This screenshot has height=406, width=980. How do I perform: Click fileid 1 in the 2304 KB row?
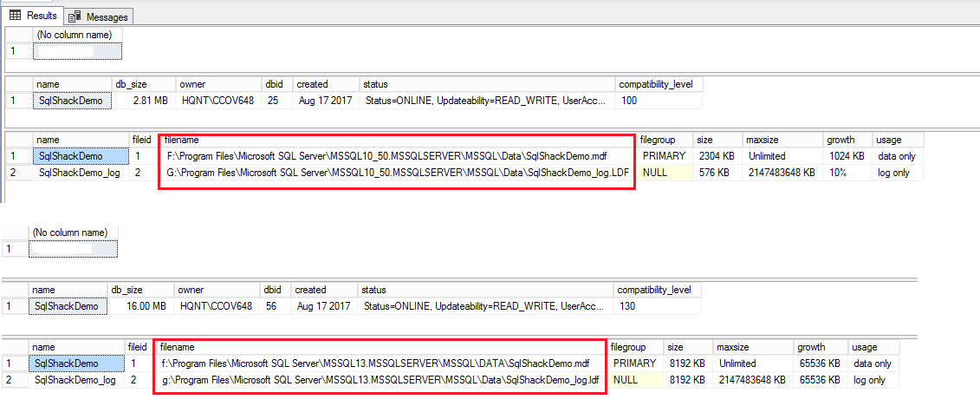pos(143,156)
